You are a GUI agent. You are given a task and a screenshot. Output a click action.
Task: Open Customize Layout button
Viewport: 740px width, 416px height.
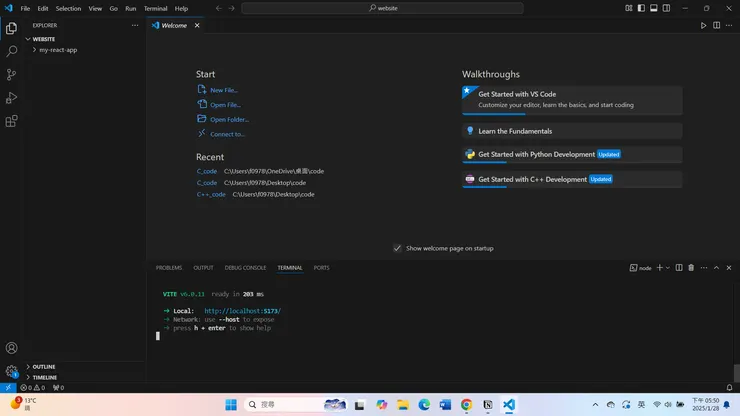tap(629, 8)
